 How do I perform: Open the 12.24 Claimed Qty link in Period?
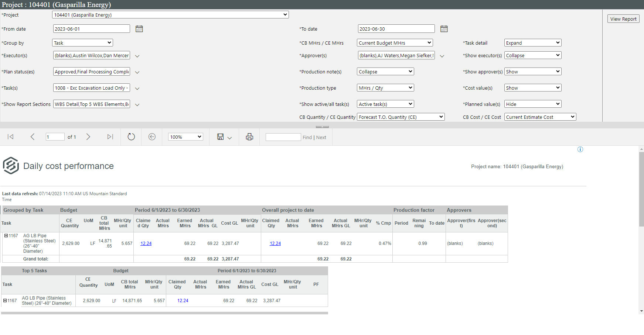146,244
